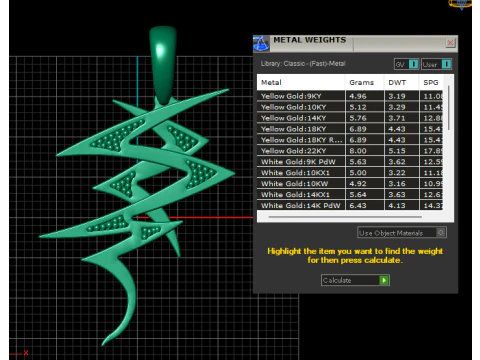Select the White Gold:9K PdW row
This screenshot has width=480, height=360.
pyautogui.click(x=350, y=162)
